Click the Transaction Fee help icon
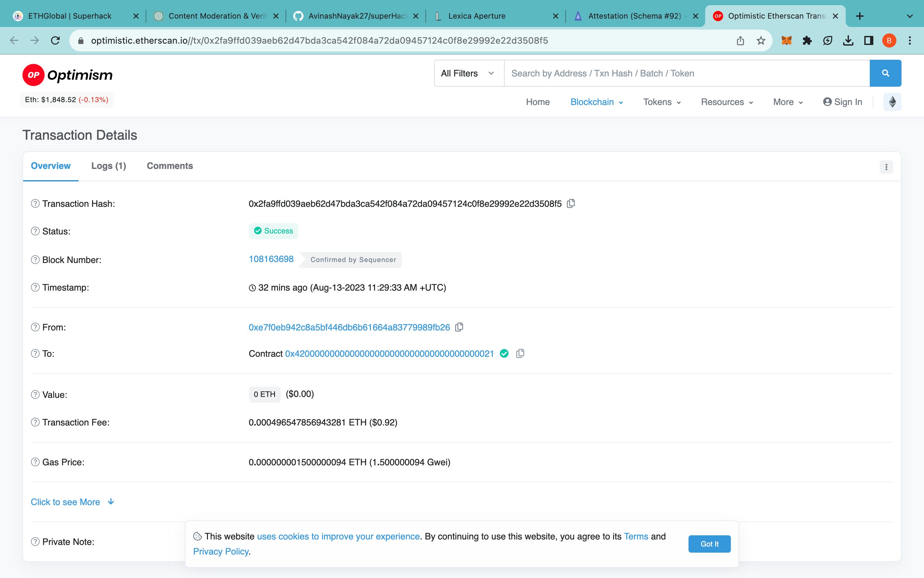924x578 pixels. click(35, 422)
